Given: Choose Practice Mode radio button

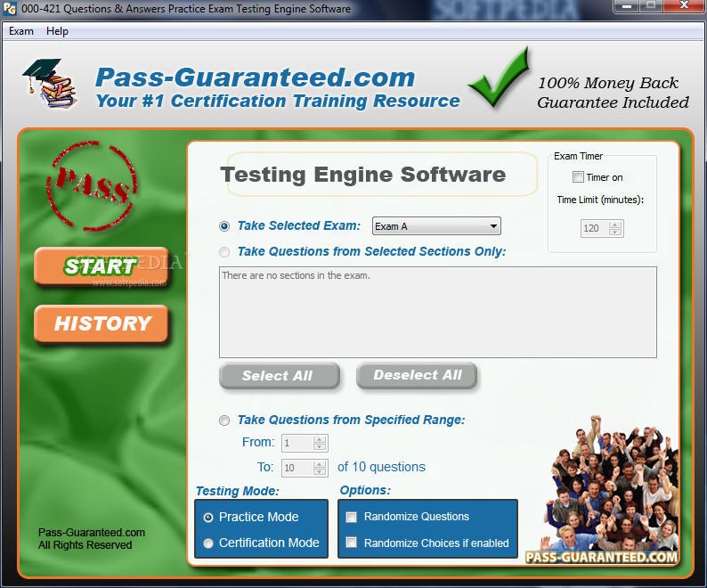Looking at the screenshot, I should [208, 518].
